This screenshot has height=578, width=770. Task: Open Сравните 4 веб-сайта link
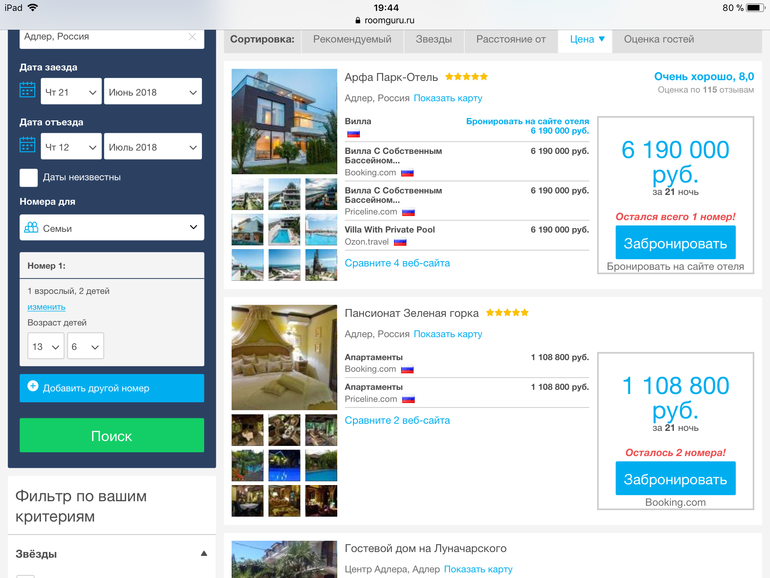[x=397, y=263]
